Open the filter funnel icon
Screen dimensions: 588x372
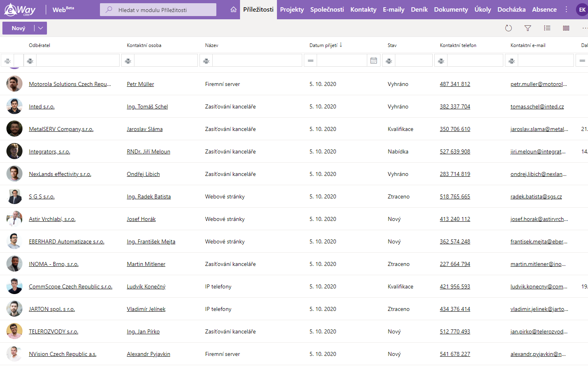pyautogui.click(x=528, y=28)
